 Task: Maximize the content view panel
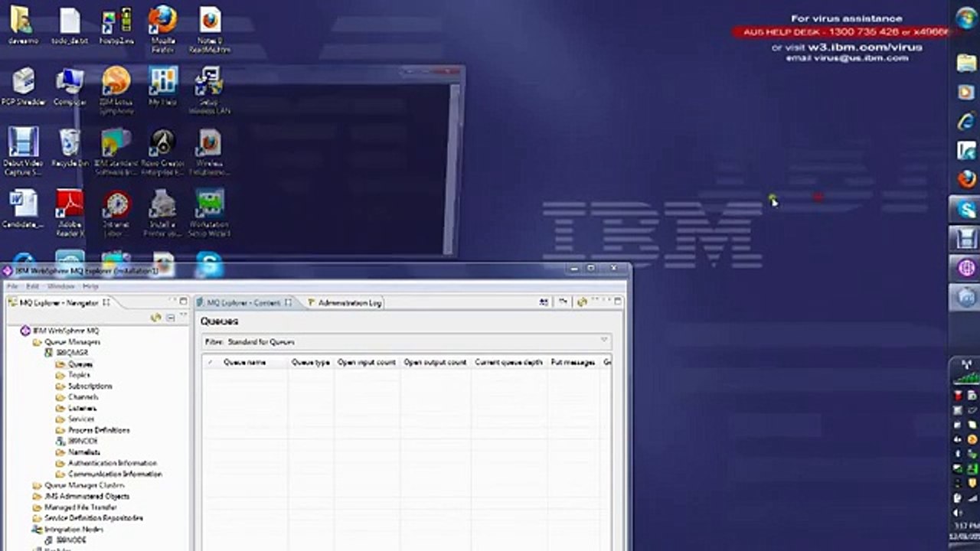[x=618, y=302]
